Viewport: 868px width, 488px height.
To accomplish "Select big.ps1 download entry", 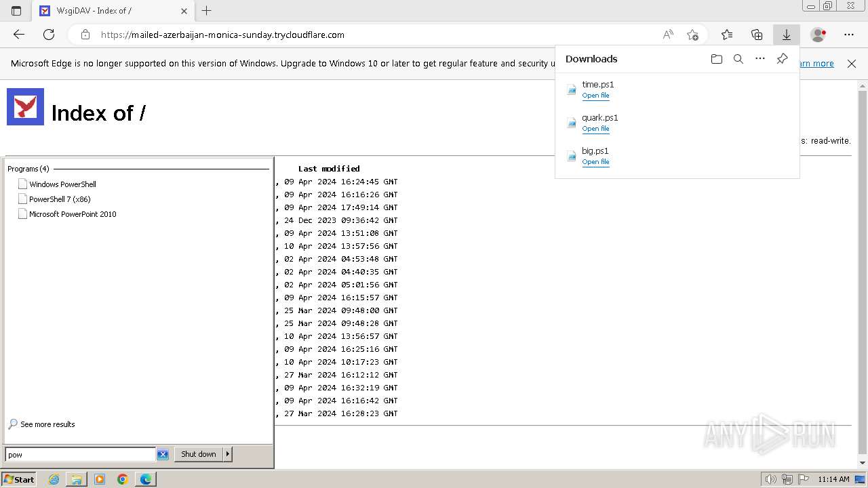I will pos(677,156).
